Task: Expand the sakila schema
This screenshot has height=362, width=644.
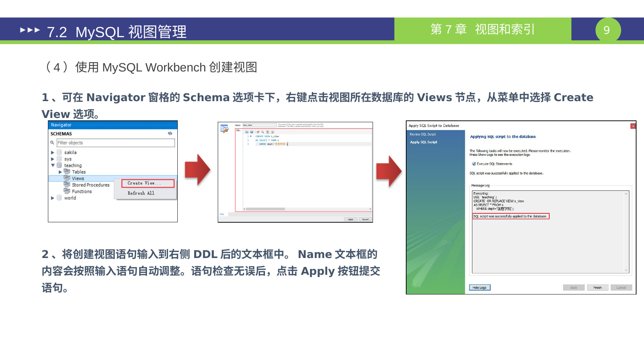Action: click(x=53, y=153)
